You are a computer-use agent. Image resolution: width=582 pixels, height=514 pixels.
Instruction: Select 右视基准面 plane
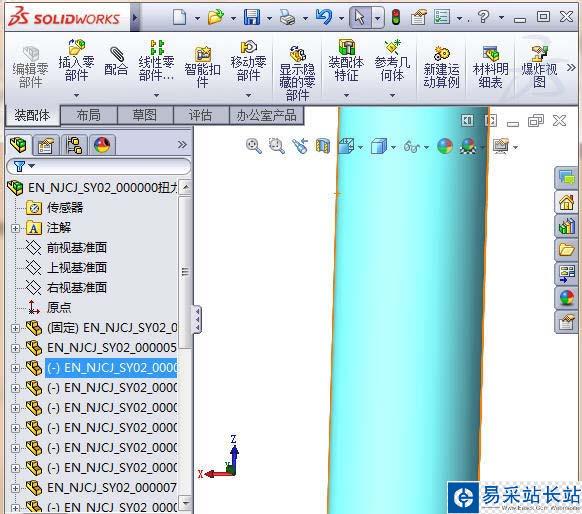tap(66, 288)
